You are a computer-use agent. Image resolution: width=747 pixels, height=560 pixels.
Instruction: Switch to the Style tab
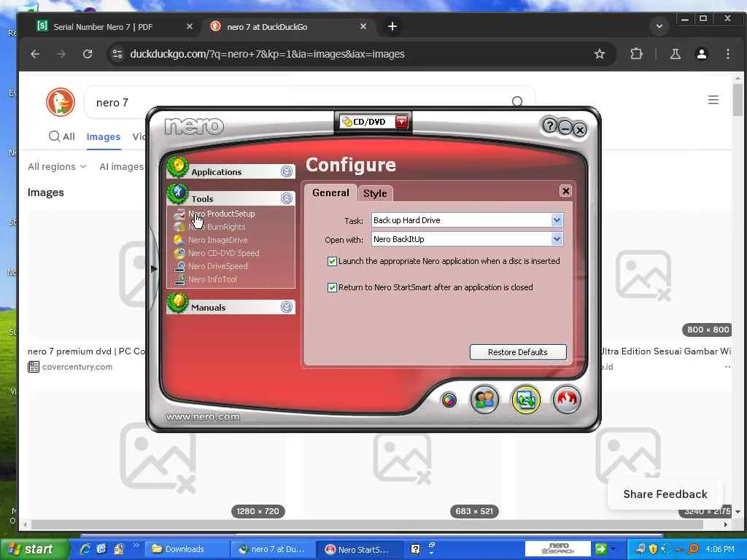tap(375, 193)
